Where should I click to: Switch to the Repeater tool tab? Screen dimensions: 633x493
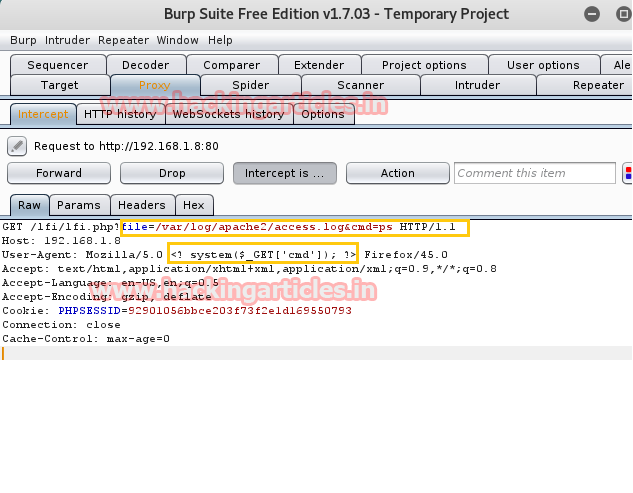pos(585,85)
